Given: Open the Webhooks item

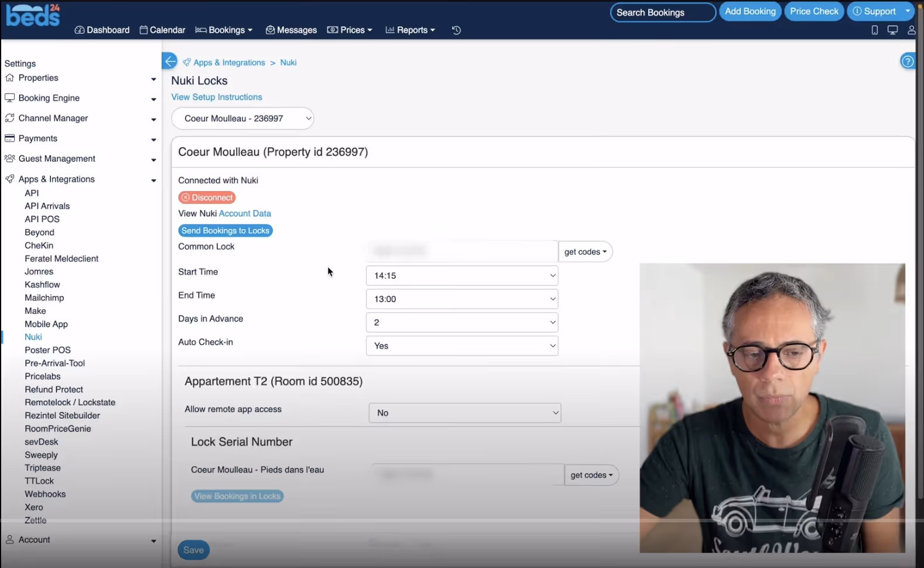Looking at the screenshot, I should tap(45, 494).
